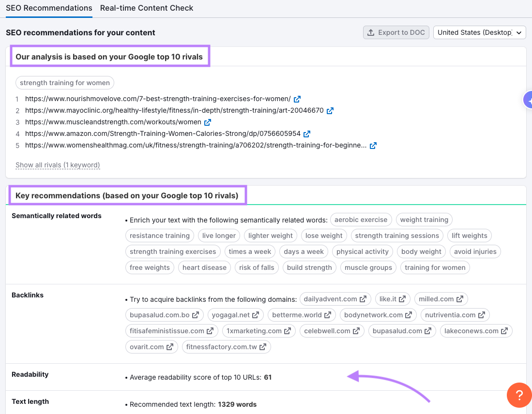Switch to the Real-time Content Check tab
The image size is (532, 414).
[146, 8]
